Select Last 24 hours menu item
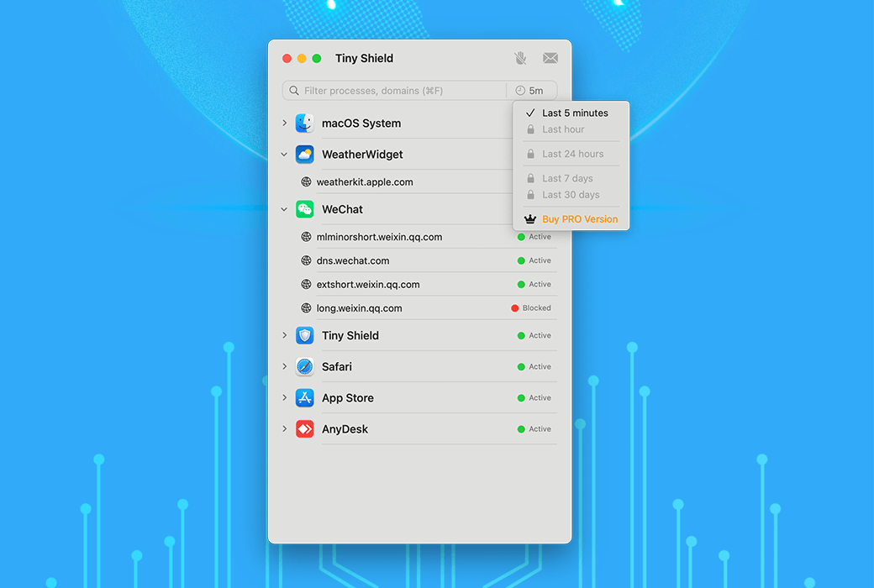The height and width of the screenshot is (588, 874). pos(571,154)
